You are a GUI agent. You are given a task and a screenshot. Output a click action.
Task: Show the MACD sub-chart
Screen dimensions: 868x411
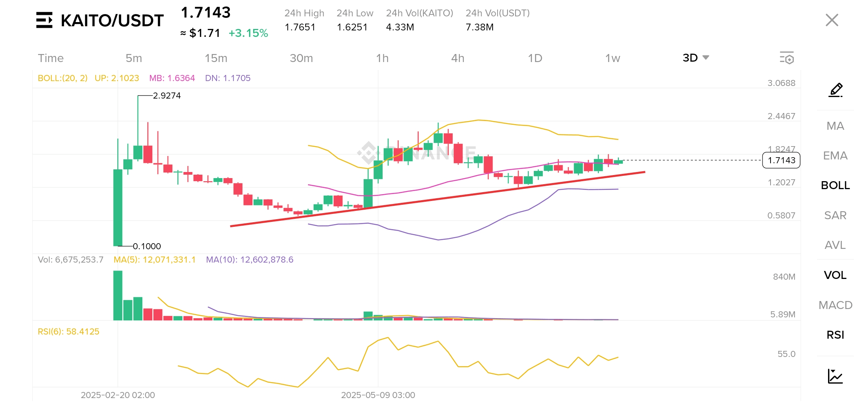click(x=835, y=305)
